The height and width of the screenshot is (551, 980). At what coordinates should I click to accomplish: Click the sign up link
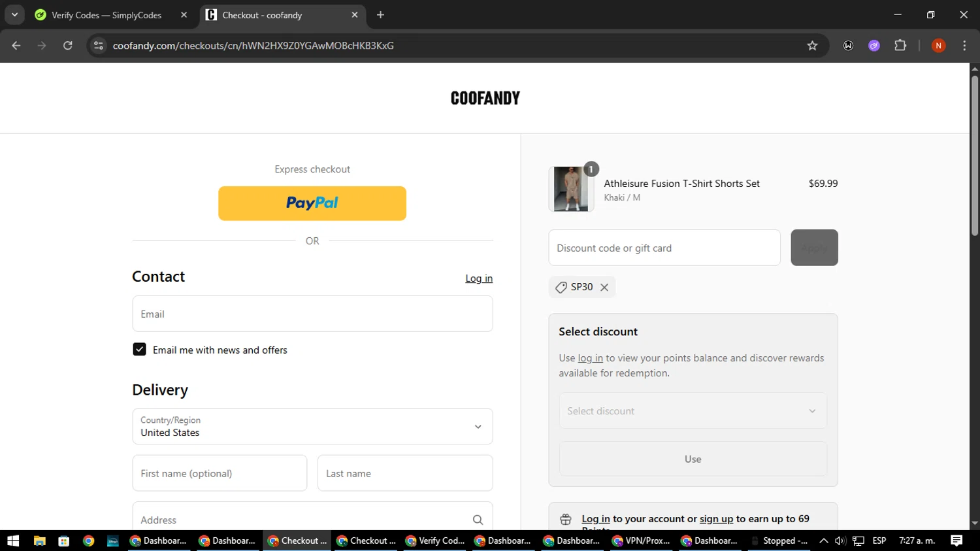717,519
